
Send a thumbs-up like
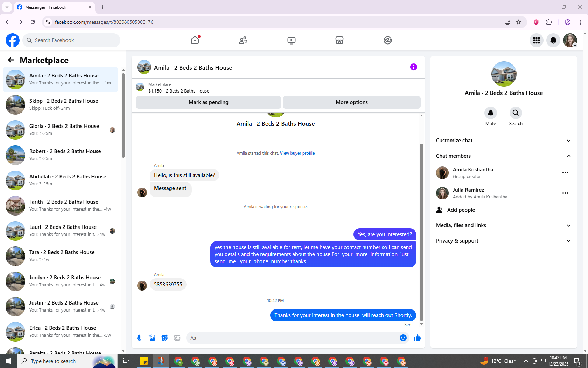point(417,338)
